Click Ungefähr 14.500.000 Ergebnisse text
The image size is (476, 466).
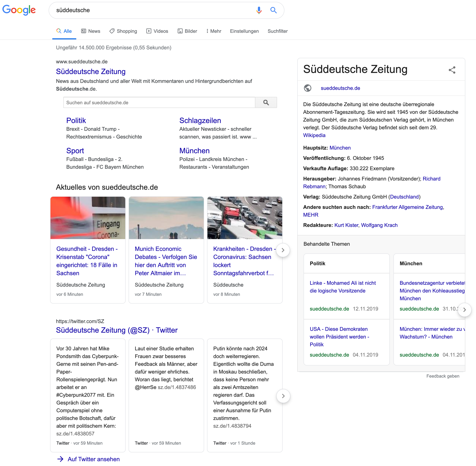[x=113, y=48]
